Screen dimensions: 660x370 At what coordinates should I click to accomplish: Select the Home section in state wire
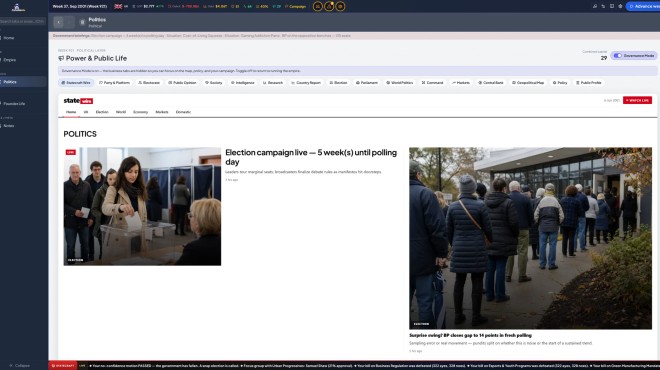(71, 112)
